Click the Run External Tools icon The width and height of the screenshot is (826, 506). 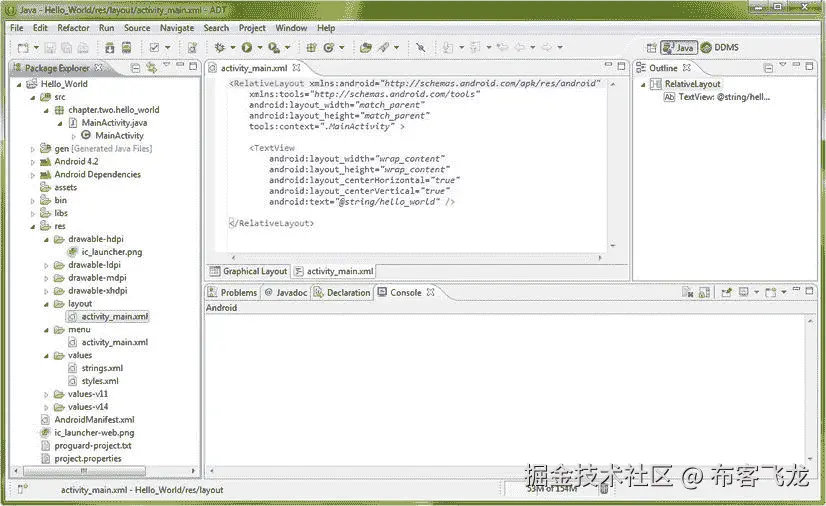click(x=273, y=48)
